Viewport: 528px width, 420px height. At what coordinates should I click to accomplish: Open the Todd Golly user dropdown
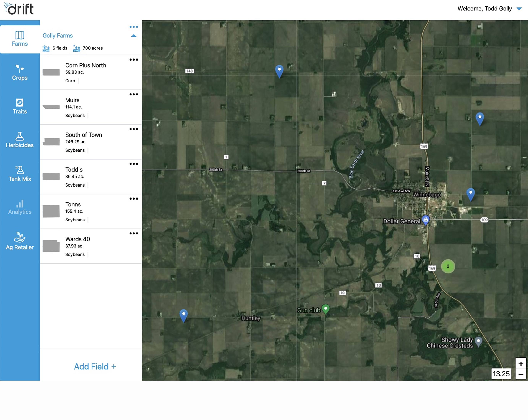click(x=519, y=9)
